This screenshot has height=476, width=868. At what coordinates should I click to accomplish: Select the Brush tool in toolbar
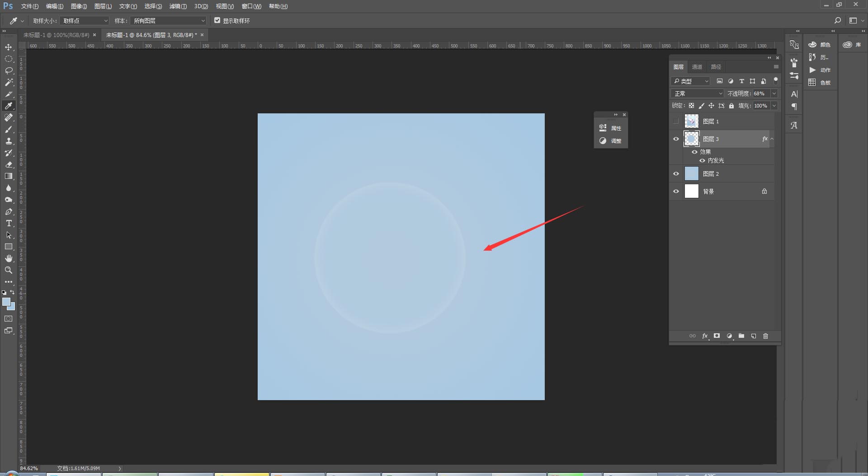[9, 129]
